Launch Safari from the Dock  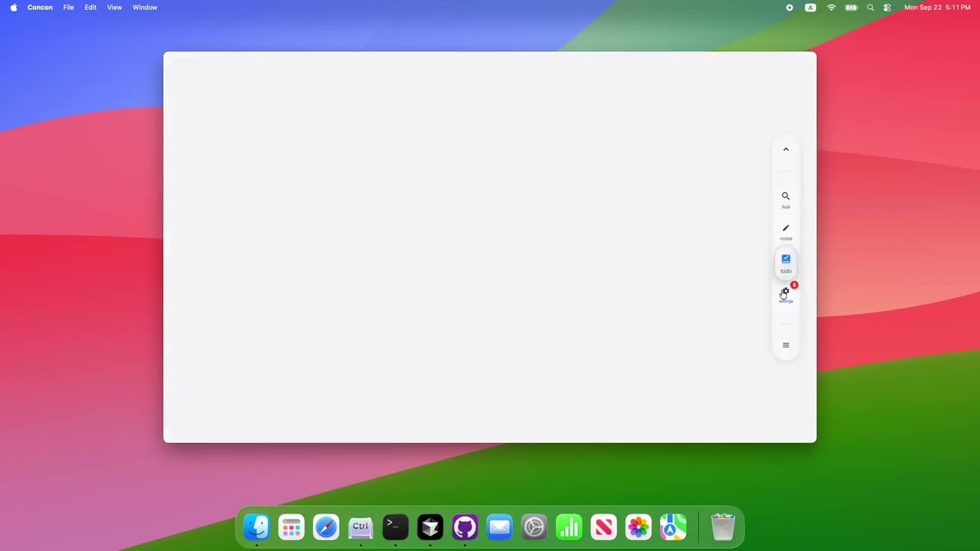point(326,527)
